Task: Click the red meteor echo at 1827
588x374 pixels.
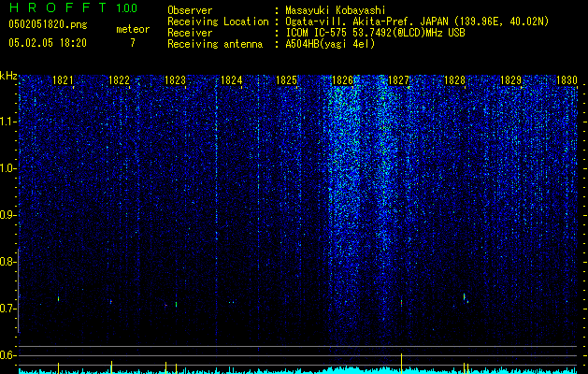Action: point(401,302)
